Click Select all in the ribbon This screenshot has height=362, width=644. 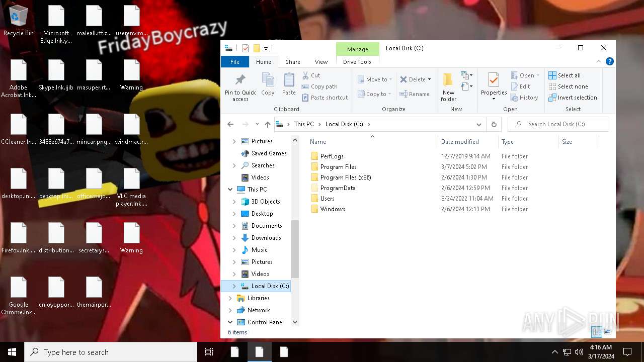coord(565,75)
